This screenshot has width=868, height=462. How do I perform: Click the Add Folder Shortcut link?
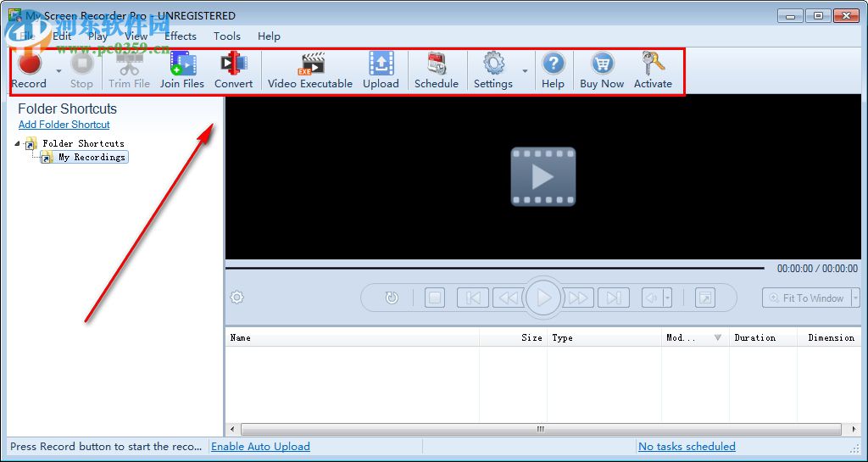point(64,125)
